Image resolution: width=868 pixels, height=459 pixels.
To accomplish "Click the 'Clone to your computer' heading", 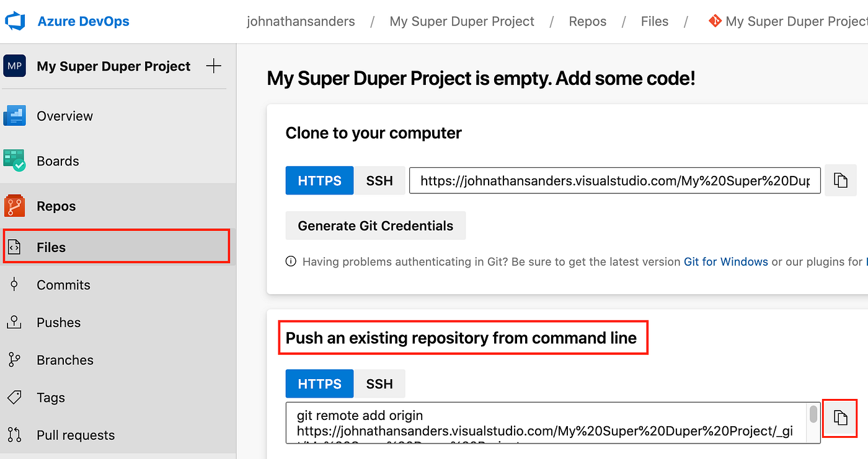I will (373, 133).
